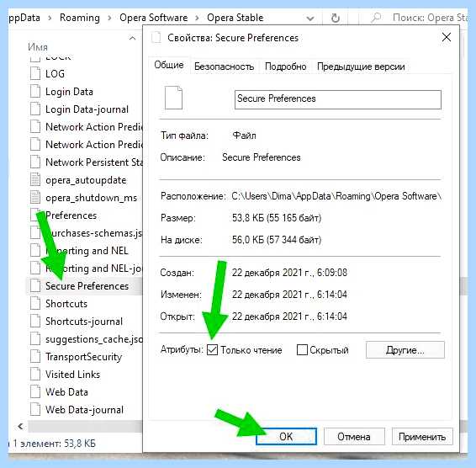476x468 pixels.
Task: Confirm with the OK button
Action: click(x=286, y=436)
